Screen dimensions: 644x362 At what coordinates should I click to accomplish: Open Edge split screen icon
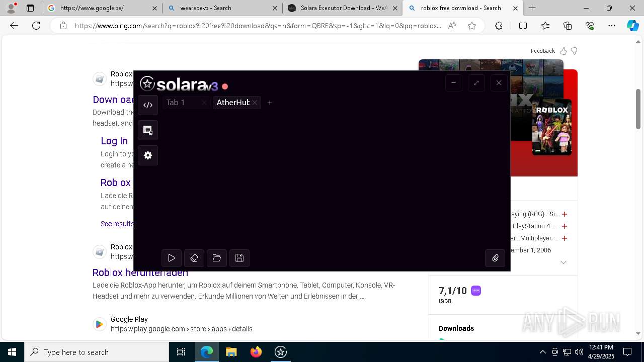click(523, 26)
